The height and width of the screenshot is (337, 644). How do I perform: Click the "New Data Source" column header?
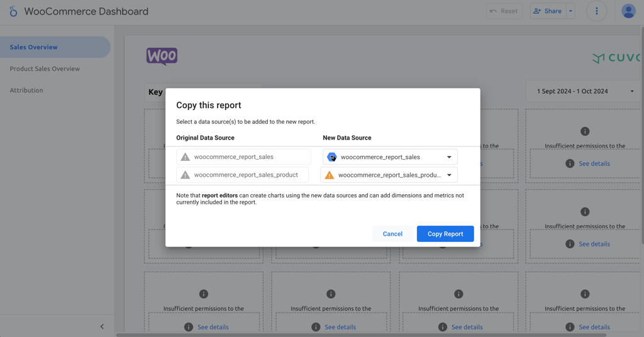347,138
